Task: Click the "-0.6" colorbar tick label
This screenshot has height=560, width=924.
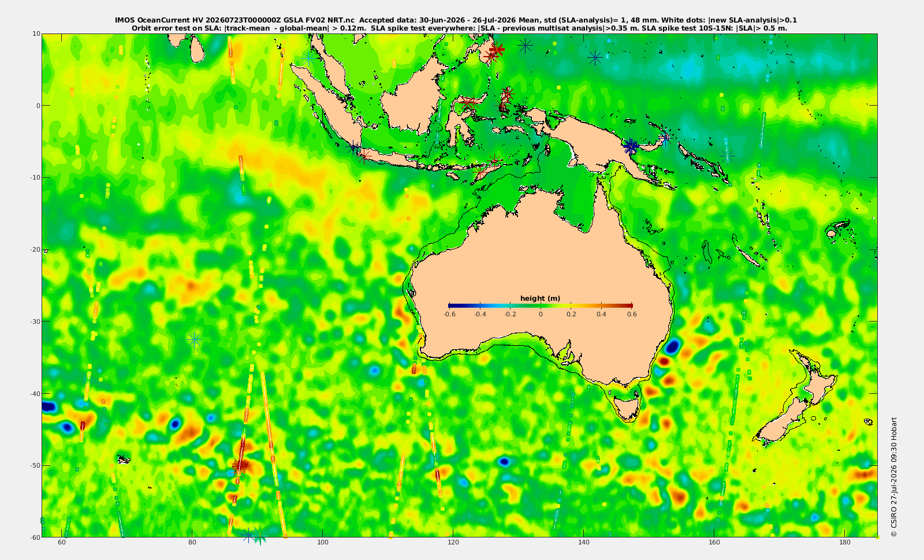Action: (449, 314)
